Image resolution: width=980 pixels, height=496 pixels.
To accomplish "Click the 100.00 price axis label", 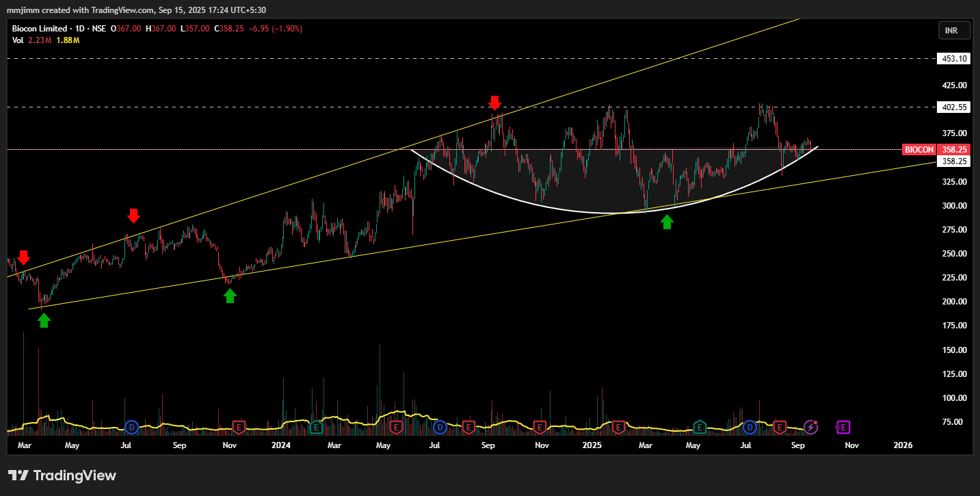I will tap(954, 398).
